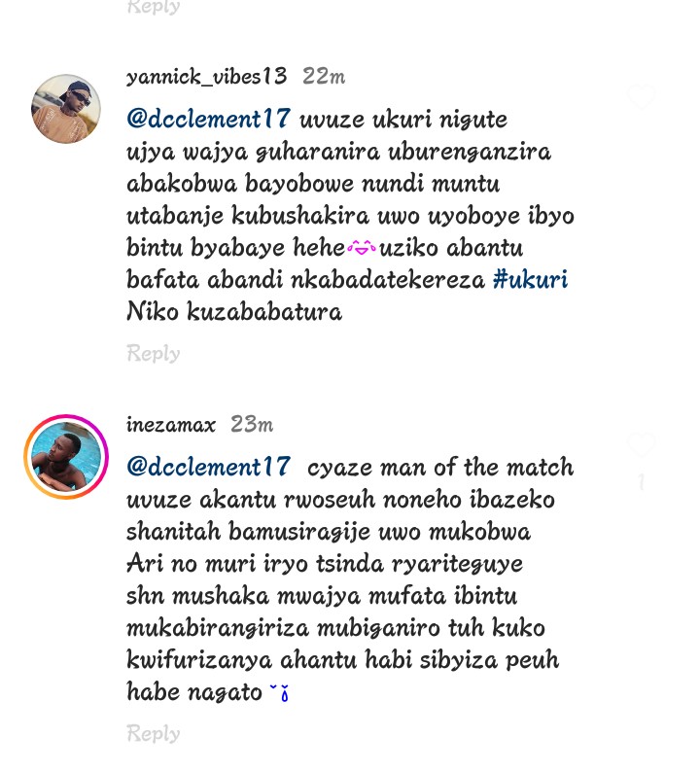Click the 23m timestamp

pyautogui.click(x=252, y=425)
